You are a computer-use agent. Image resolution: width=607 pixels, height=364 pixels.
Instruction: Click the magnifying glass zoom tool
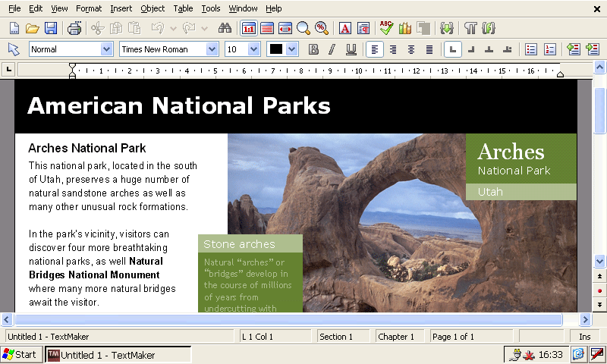303,28
